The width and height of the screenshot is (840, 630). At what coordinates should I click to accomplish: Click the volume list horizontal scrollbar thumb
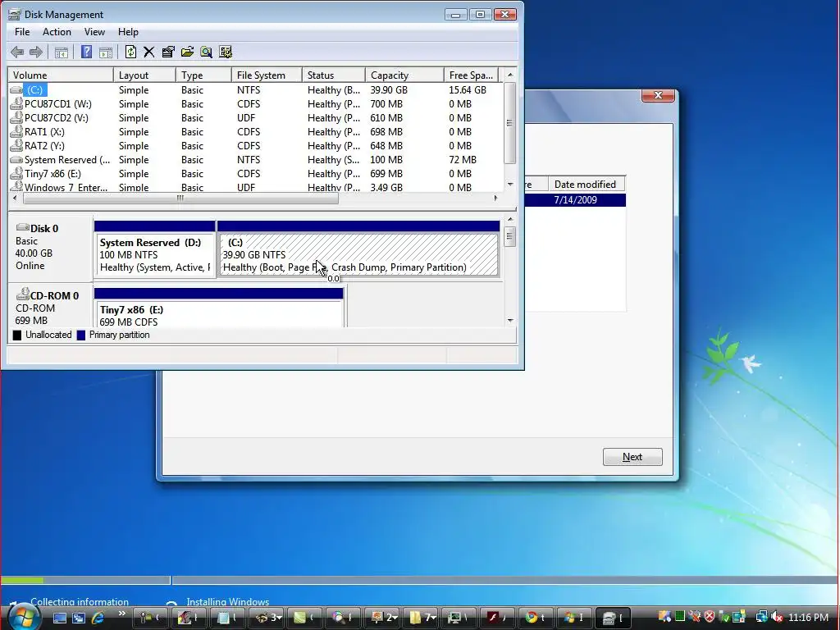point(180,199)
